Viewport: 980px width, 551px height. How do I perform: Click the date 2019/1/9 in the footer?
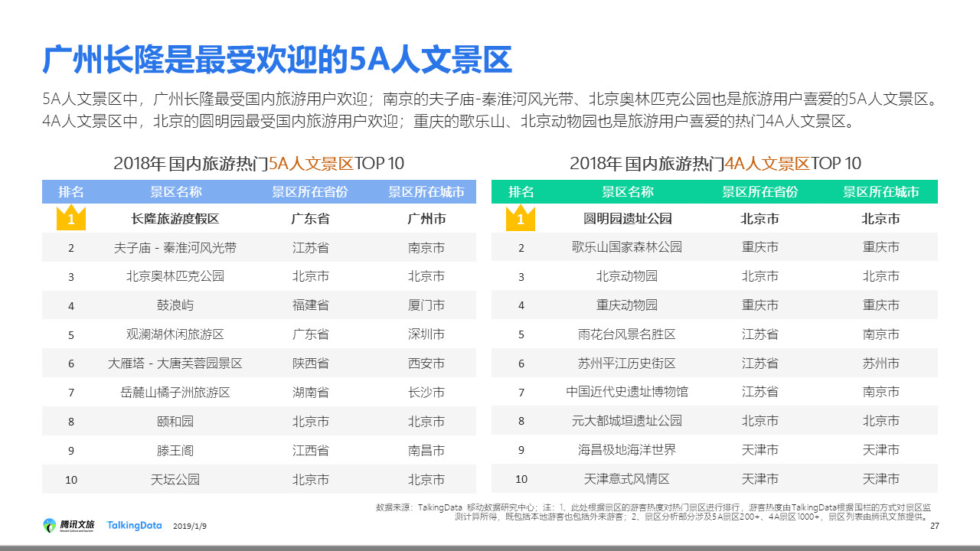click(190, 527)
